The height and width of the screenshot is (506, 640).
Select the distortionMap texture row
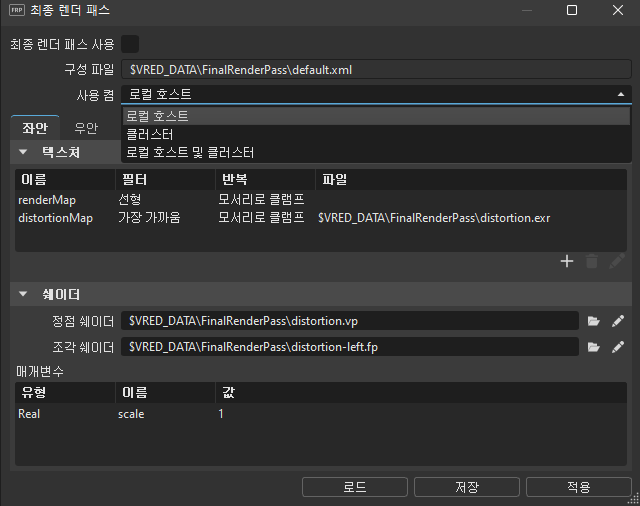tap(321, 218)
